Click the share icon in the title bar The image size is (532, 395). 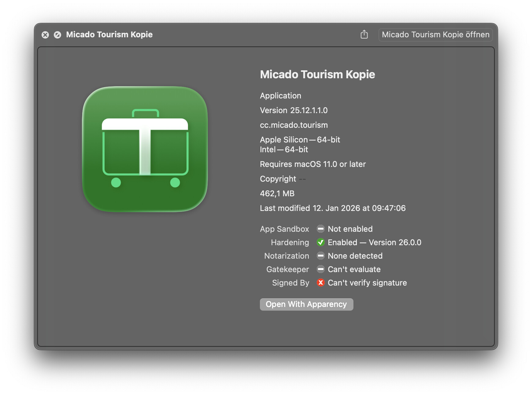pos(364,35)
